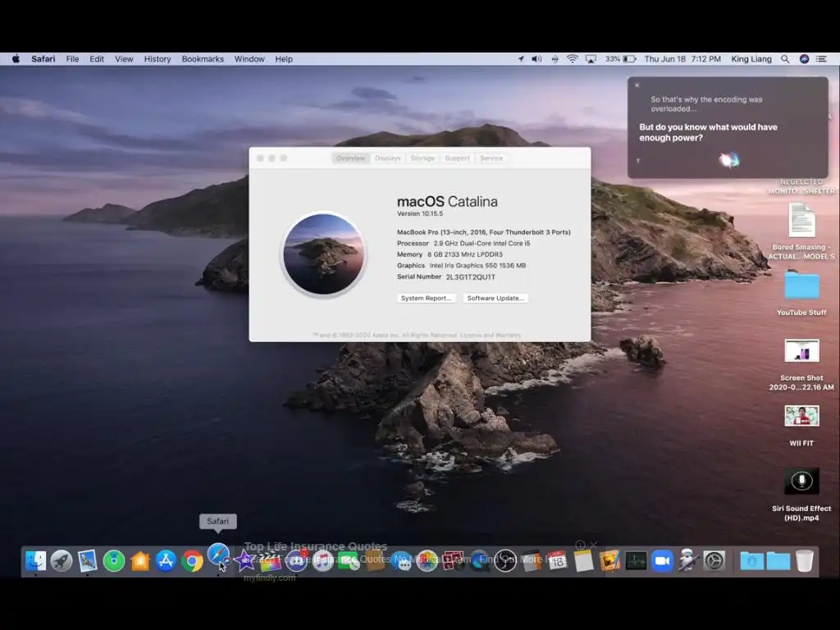Open the Help menu
This screenshot has height=630, width=840.
tap(284, 59)
